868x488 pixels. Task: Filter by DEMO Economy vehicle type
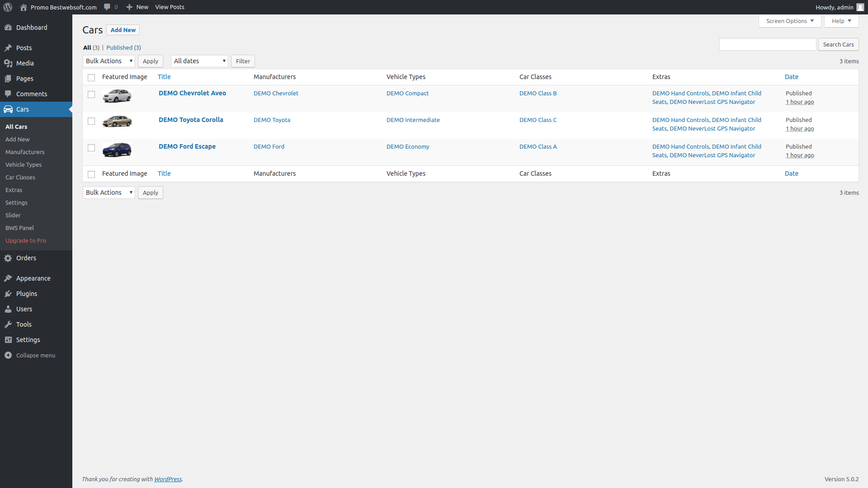[408, 146]
